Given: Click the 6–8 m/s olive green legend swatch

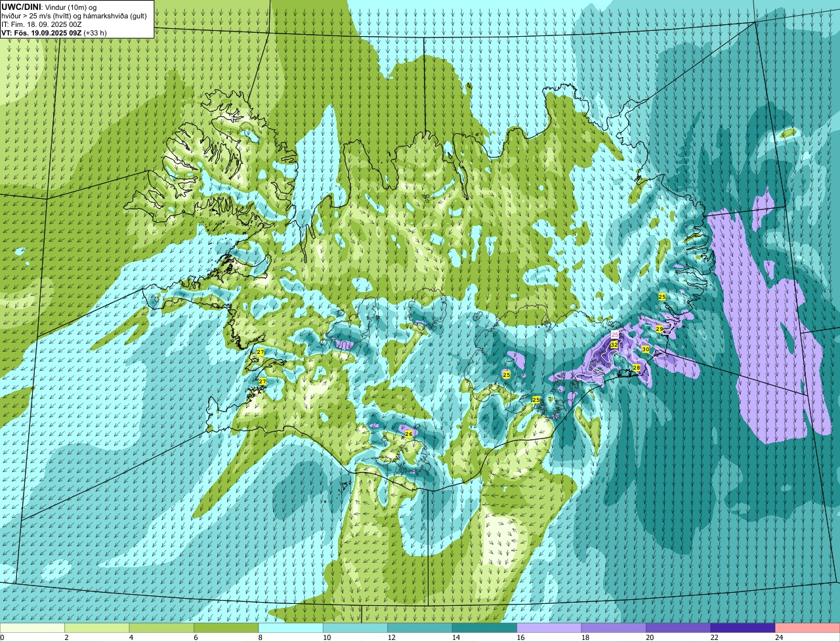Looking at the screenshot, I should 226,628.
